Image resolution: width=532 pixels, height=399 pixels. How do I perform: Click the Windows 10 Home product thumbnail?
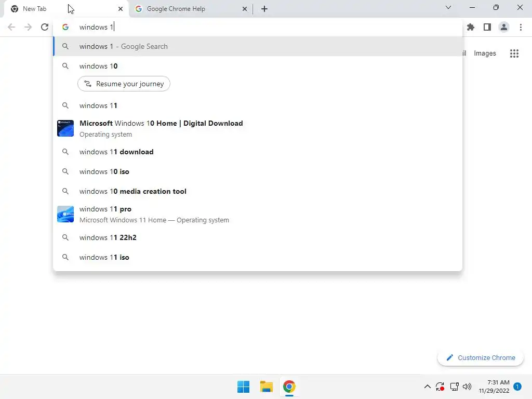(65, 129)
